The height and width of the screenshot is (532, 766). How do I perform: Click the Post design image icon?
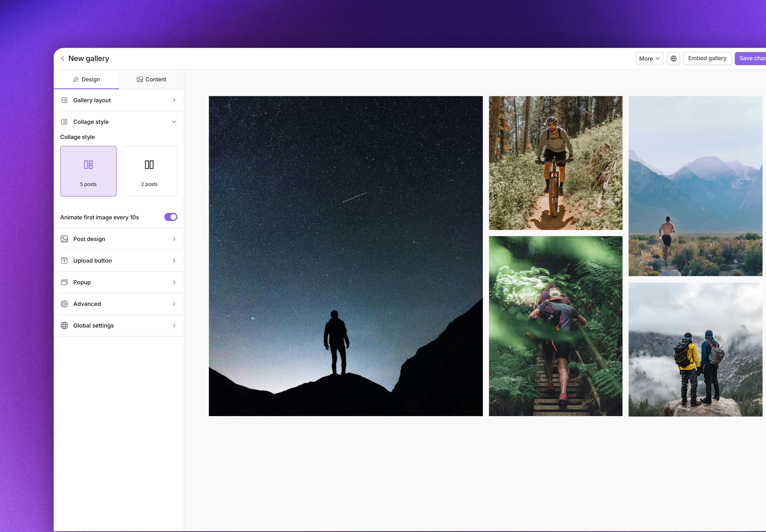pyautogui.click(x=64, y=239)
